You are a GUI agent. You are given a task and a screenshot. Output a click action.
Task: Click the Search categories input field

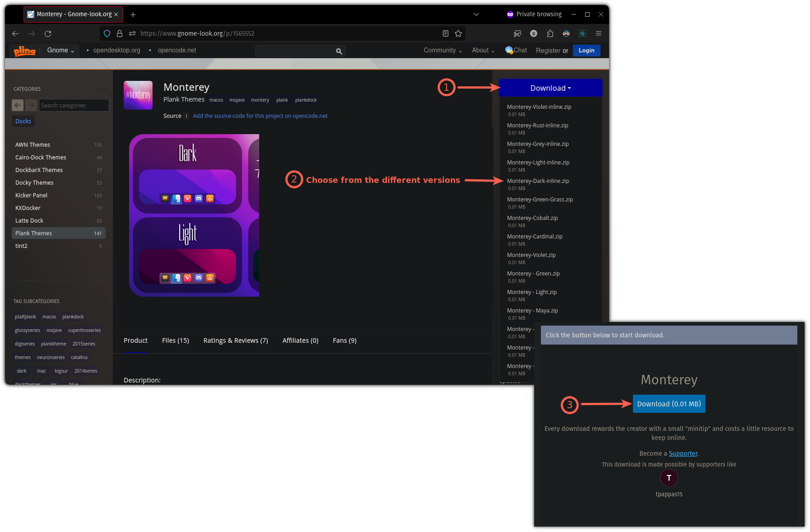(x=74, y=105)
